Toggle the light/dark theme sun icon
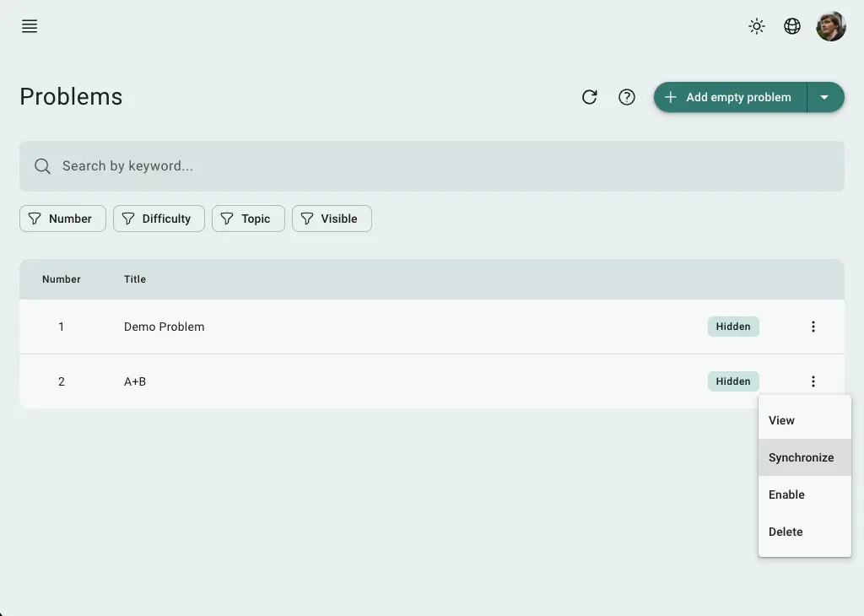The height and width of the screenshot is (616, 864). (x=757, y=26)
